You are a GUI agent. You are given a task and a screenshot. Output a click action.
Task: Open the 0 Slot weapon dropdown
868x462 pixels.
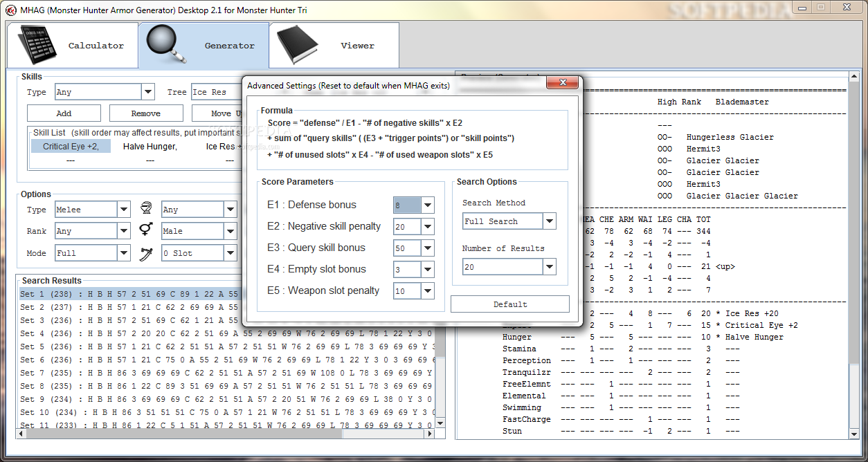[x=230, y=253]
